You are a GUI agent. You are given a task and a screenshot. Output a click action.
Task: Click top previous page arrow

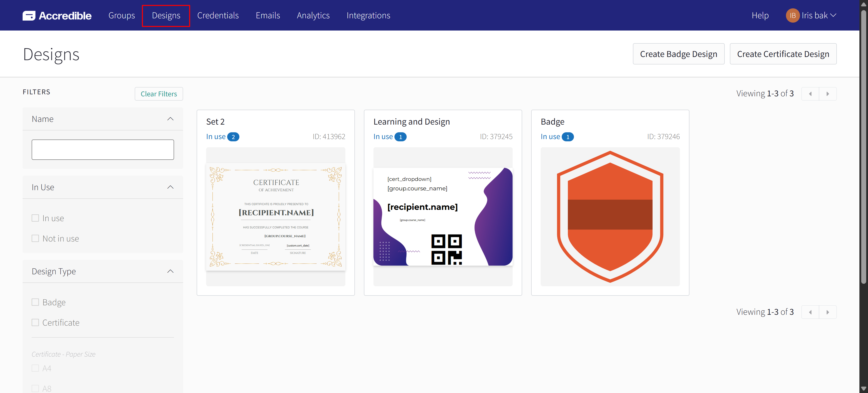pyautogui.click(x=810, y=94)
